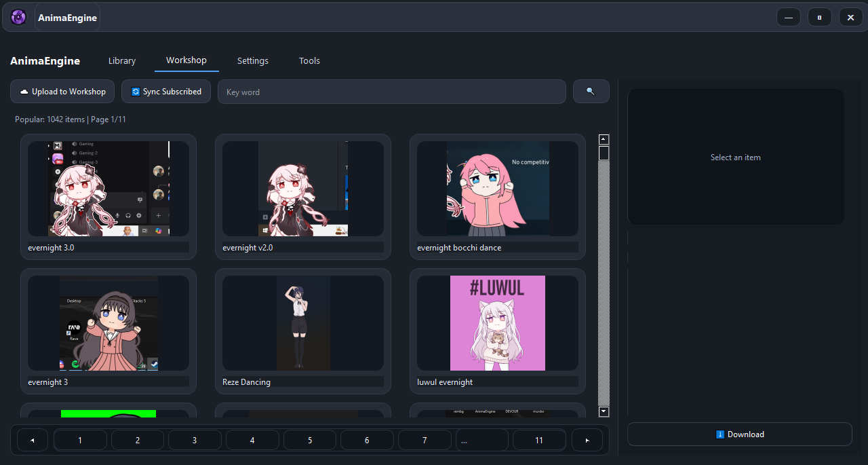This screenshot has width=868, height=465.
Task: Expand the ellipsis page range button
Action: [481, 440]
